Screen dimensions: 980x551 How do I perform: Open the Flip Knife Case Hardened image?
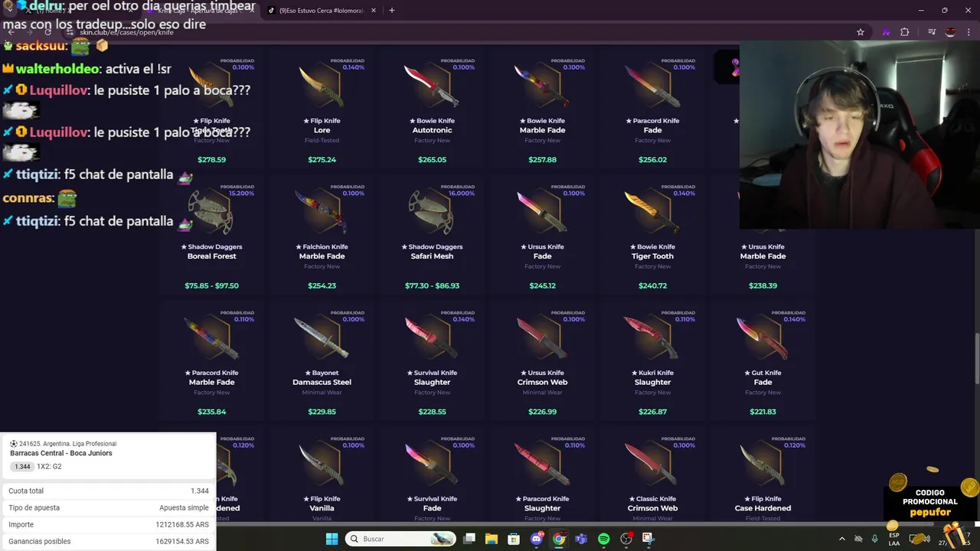763,464
